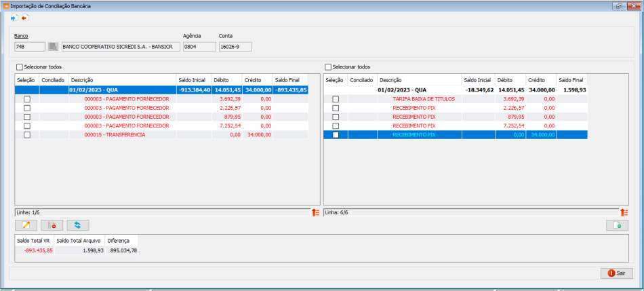Click the 1.598,93 value under Saldo Total Arquivo

(92, 250)
